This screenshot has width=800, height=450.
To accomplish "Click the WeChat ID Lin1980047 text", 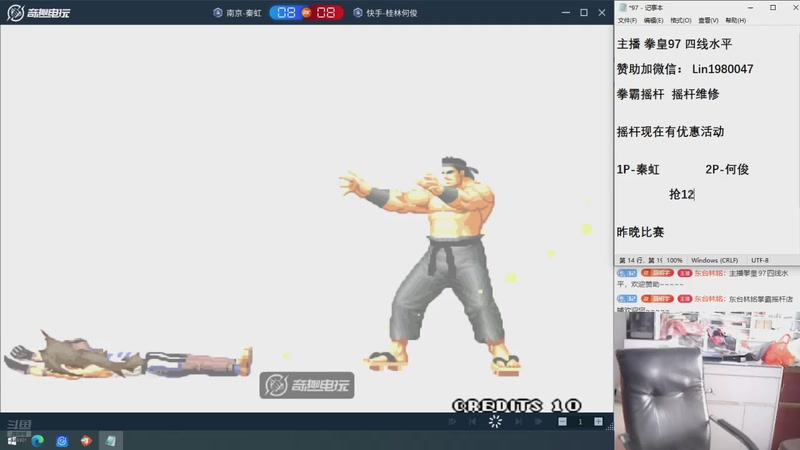I will (x=722, y=69).
